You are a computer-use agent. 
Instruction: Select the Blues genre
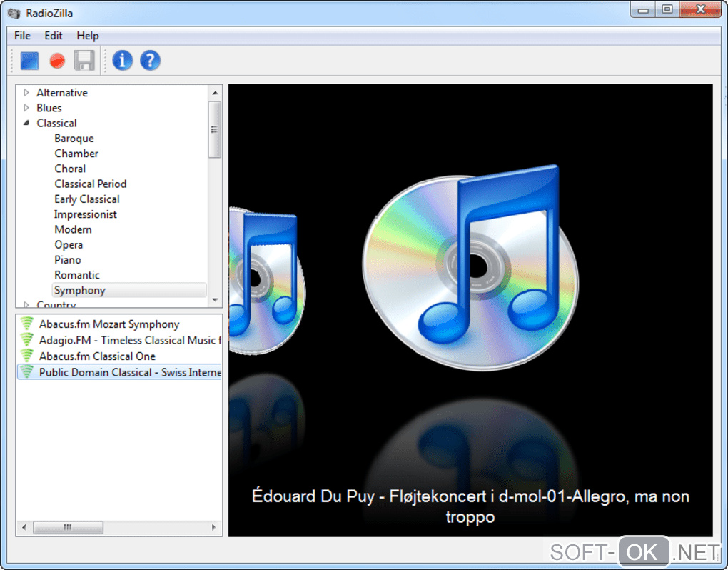point(49,108)
